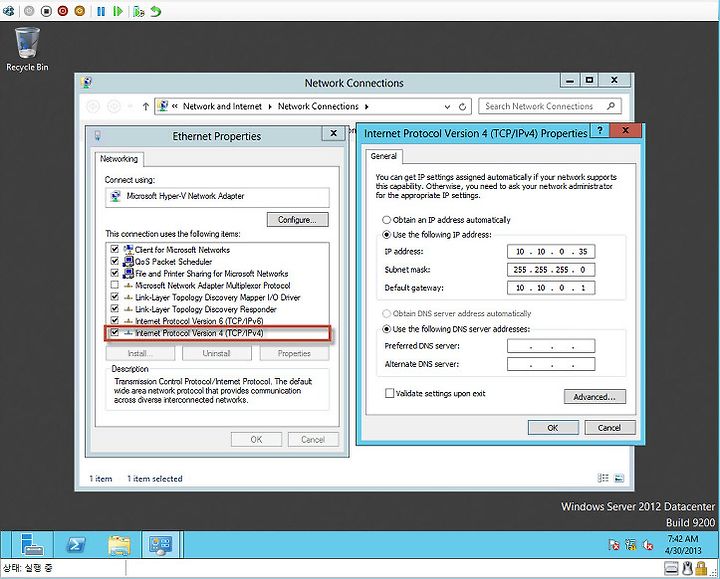Toggle File and Printer Sharing checkbox
This screenshot has width=720, height=579.
[115, 273]
